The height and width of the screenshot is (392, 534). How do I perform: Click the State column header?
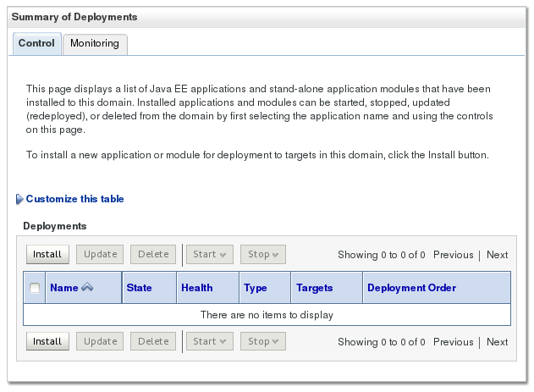pyautogui.click(x=139, y=288)
